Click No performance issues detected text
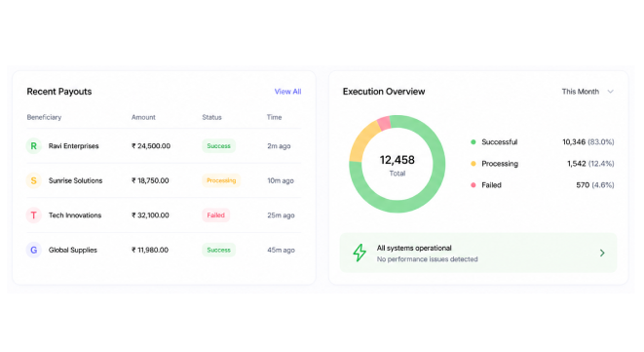 coord(427,259)
